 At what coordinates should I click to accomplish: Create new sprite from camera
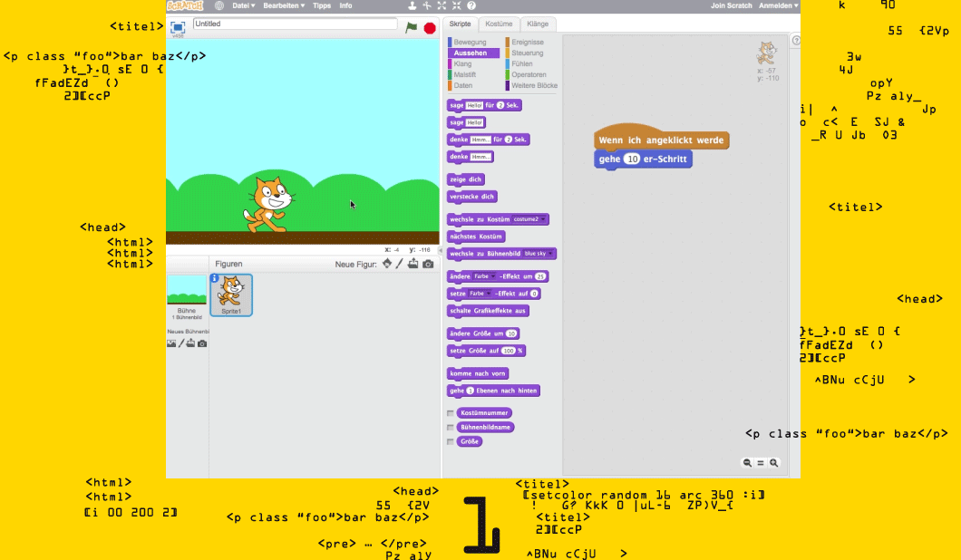(428, 264)
